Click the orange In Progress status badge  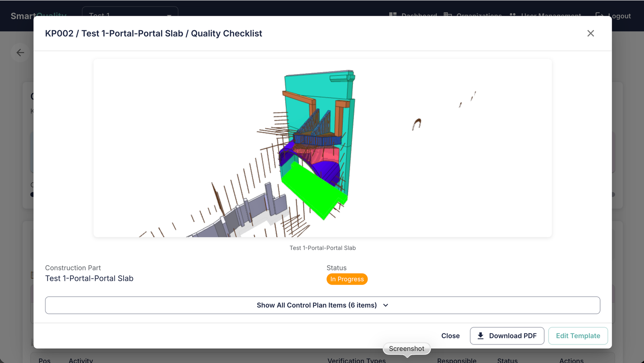(x=347, y=279)
